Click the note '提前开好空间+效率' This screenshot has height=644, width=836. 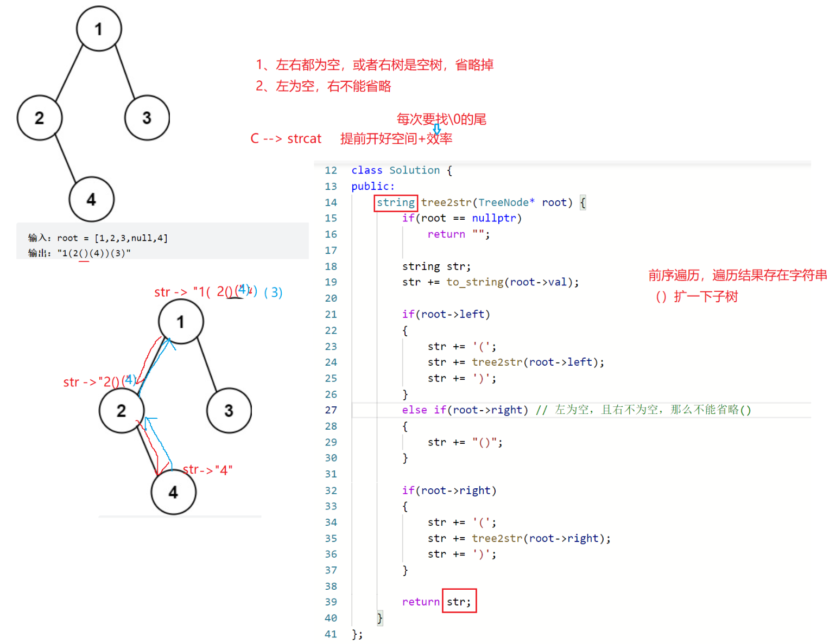tap(396, 139)
